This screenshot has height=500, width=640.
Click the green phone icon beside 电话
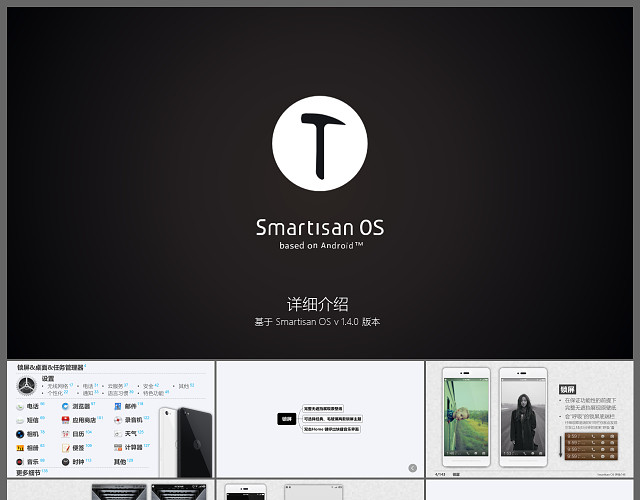[20, 407]
